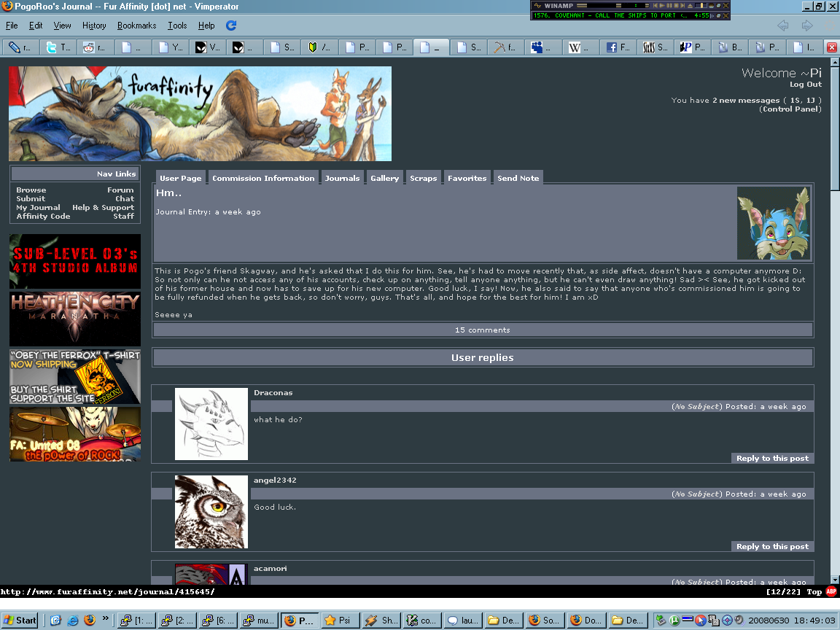Open the History menu
This screenshot has height=630, width=840.
pos(94,26)
